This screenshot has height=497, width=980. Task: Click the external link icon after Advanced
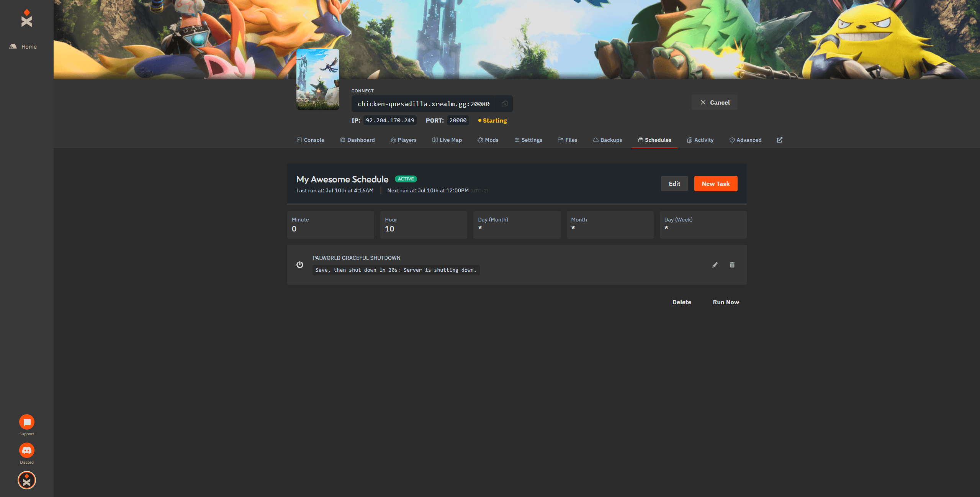(x=779, y=140)
